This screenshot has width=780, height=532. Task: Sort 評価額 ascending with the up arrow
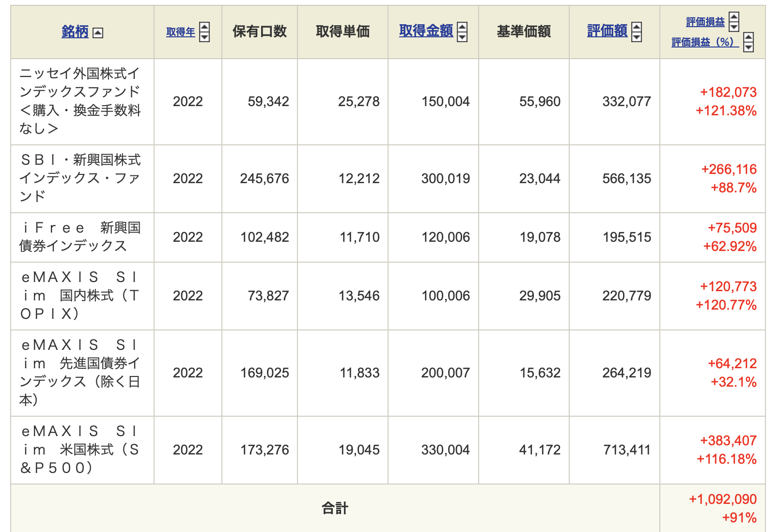[x=637, y=27]
